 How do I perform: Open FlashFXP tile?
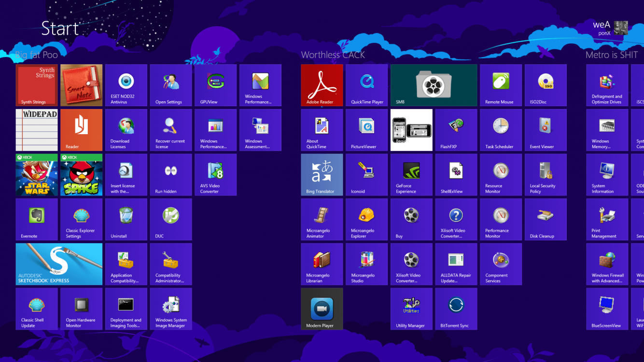pos(456,130)
